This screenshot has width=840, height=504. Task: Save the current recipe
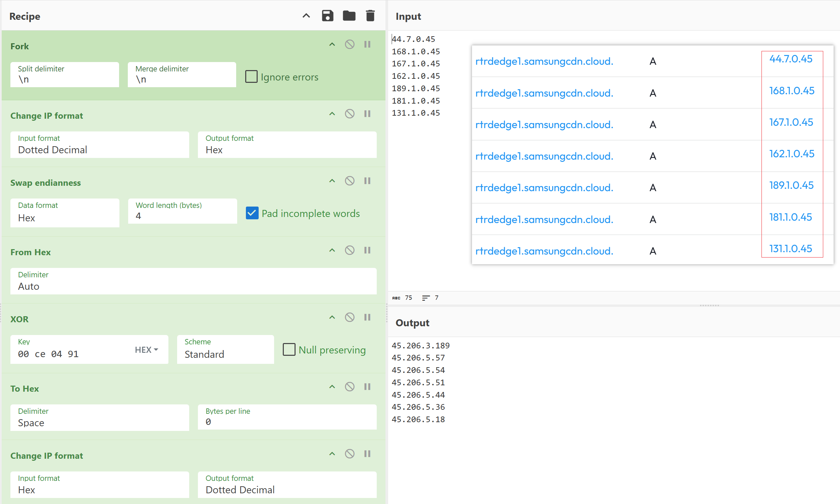(327, 16)
